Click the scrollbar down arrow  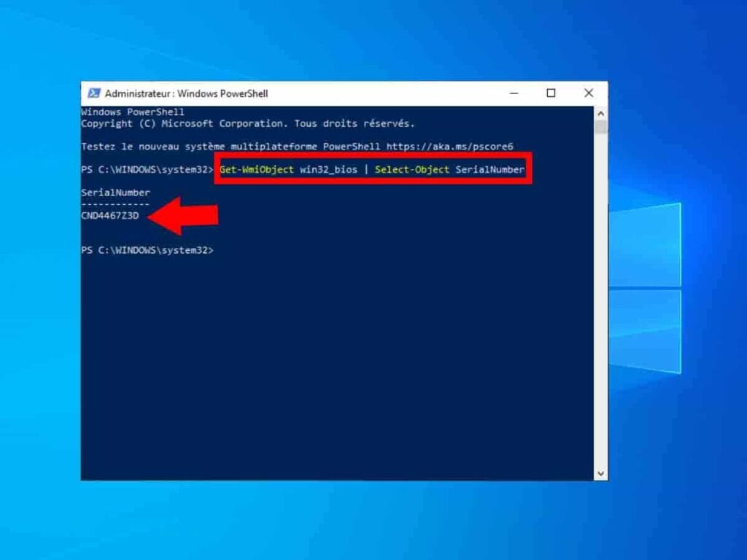click(x=600, y=471)
